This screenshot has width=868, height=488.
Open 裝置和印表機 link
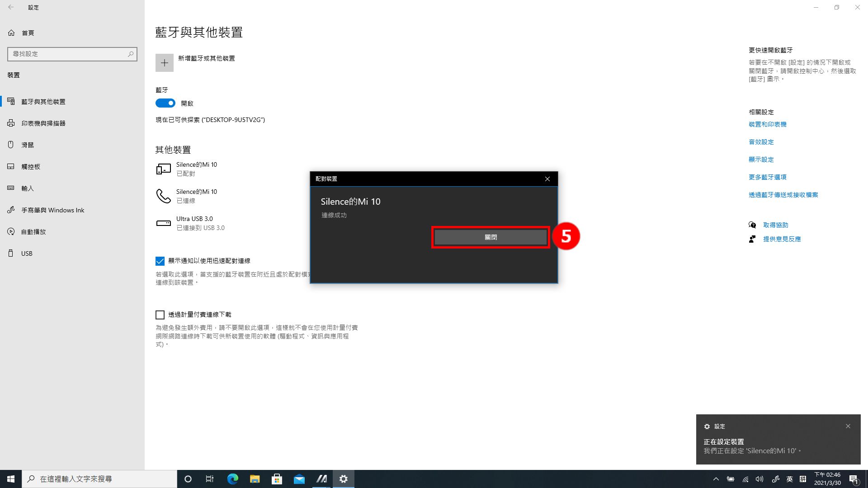(767, 124)
